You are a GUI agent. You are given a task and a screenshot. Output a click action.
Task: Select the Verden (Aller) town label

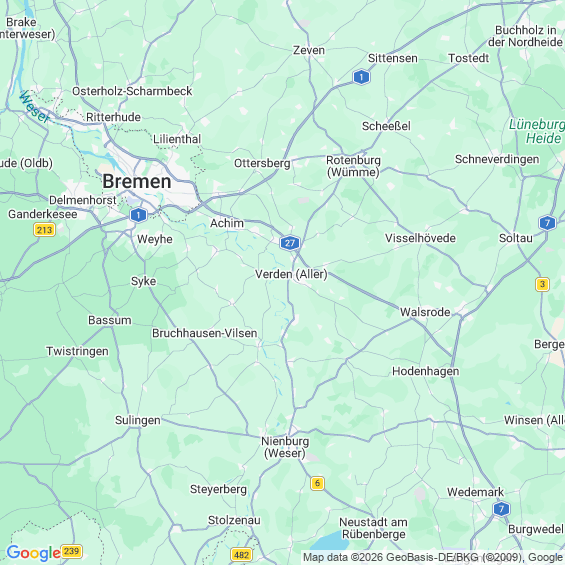(291, 275)
